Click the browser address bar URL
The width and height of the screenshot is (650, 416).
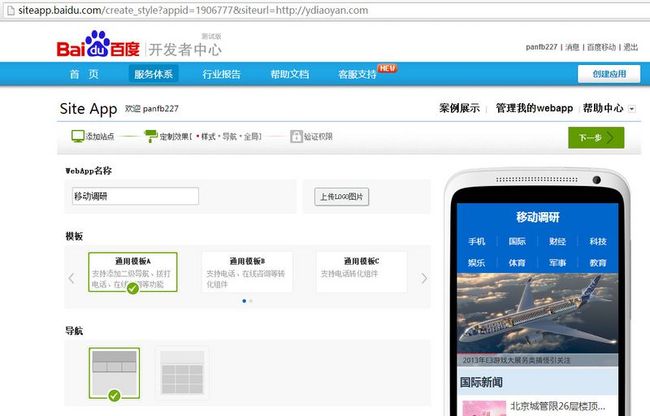[193, 10]
